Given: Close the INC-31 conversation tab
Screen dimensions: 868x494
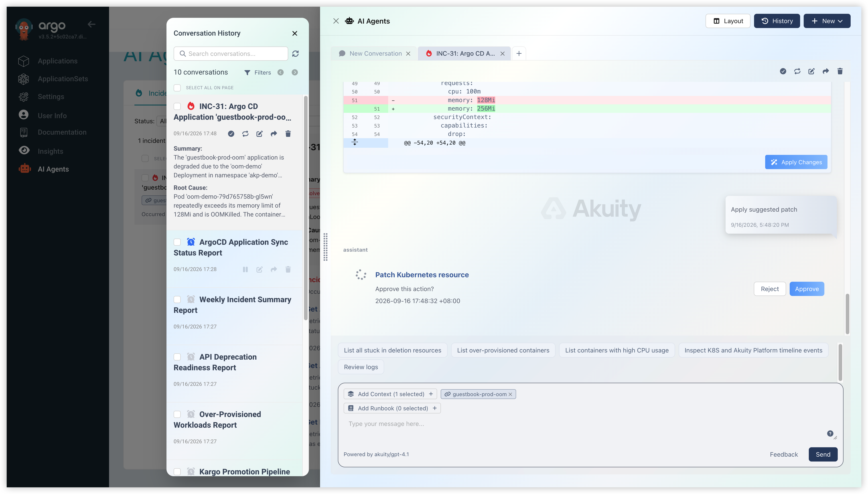Looking at the screenshot, I should pos(503,54).
